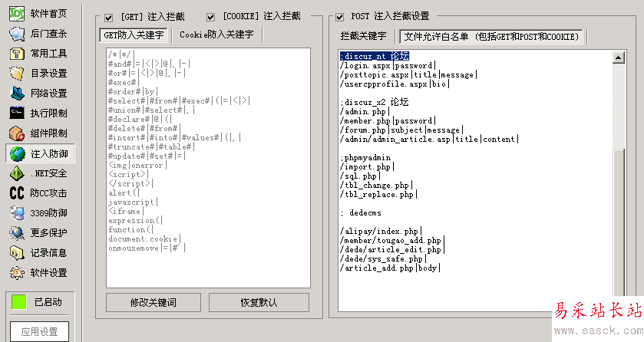Click the whitelist scrollbar up arrow
The image size is (644, 342).
[x=619, y=58]
